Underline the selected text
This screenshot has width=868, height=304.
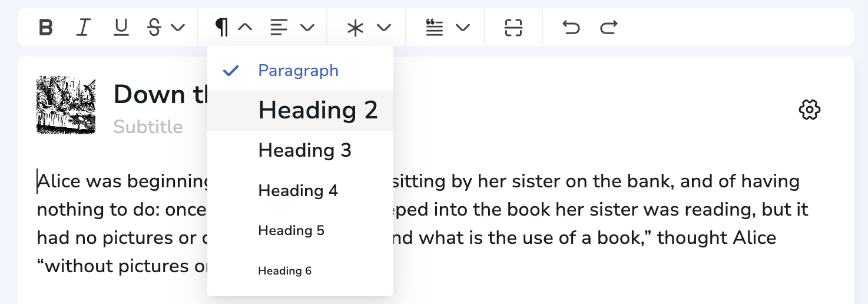(121, 28)
